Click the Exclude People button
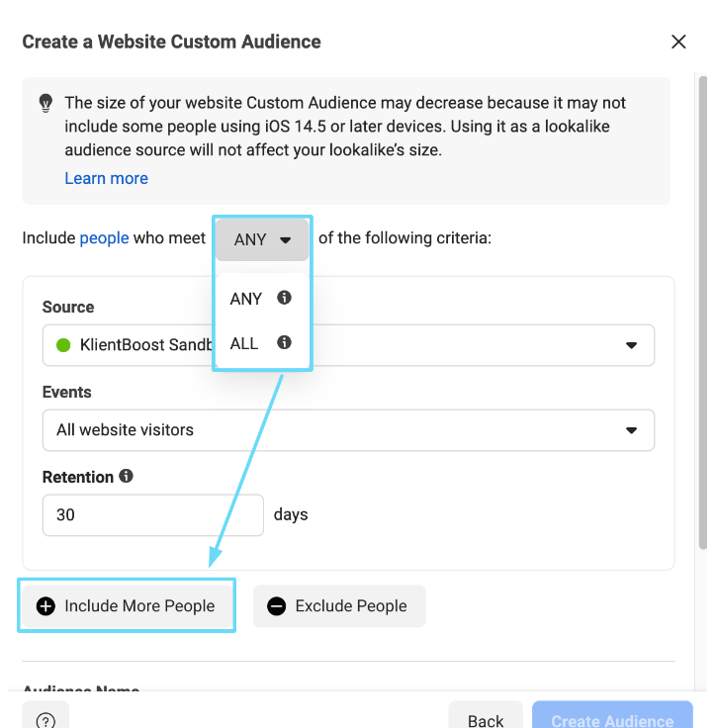718x728 pixels. (339, 606)
